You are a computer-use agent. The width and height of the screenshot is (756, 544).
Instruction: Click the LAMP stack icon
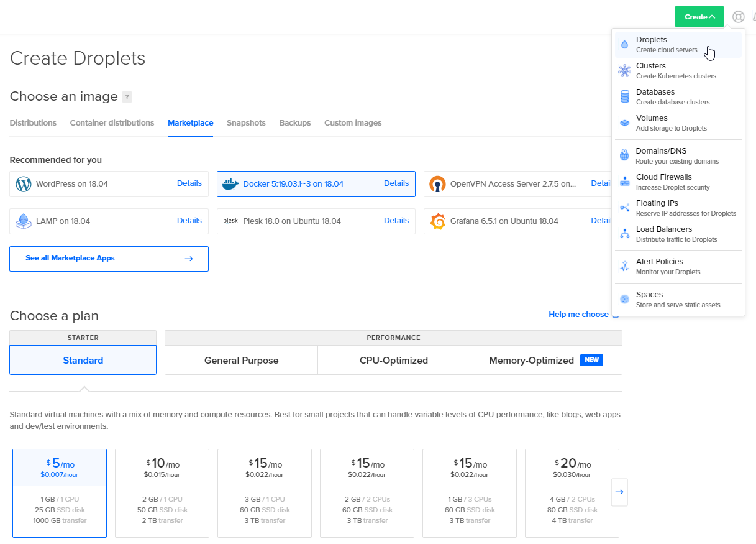pos(23,221)
